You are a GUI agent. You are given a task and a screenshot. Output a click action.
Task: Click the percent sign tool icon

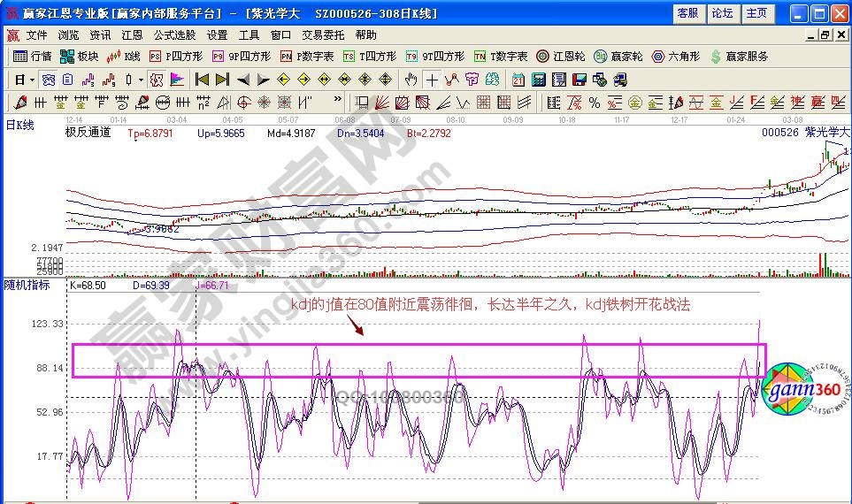point(595,102)
